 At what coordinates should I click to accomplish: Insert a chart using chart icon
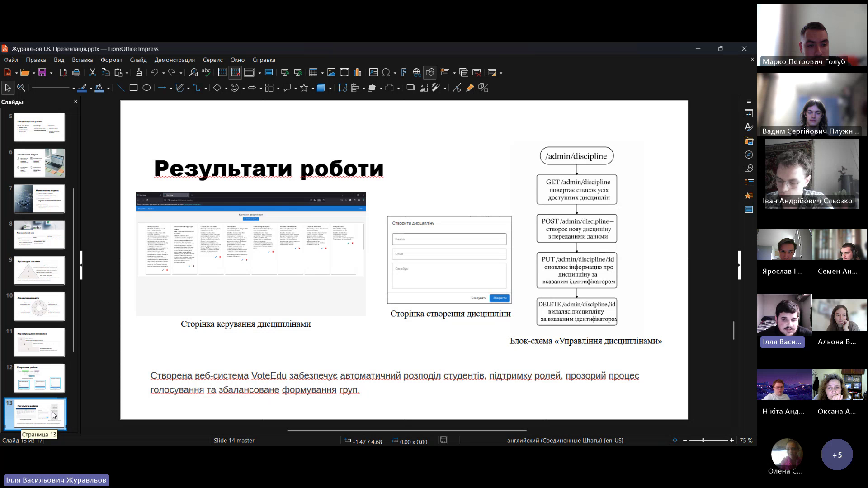click(358, 72)
